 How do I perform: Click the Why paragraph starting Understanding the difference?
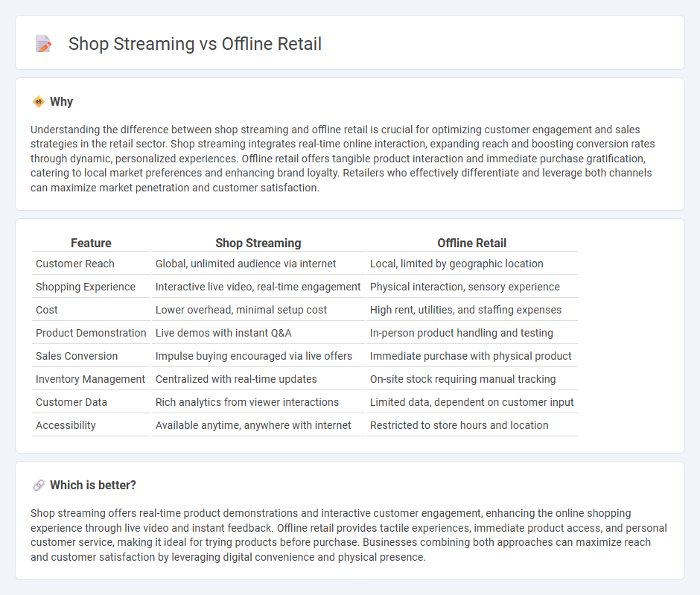(343, 159)
